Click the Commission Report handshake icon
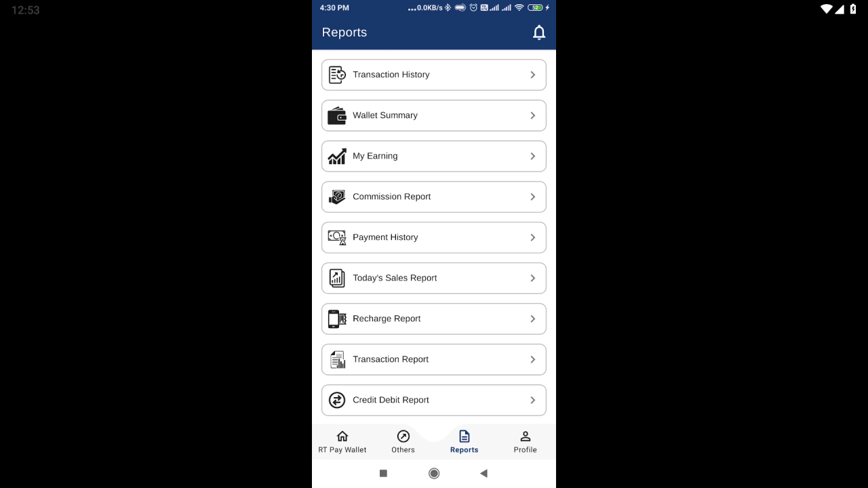This screenshot has width=868, height=488. pos(337,197)
